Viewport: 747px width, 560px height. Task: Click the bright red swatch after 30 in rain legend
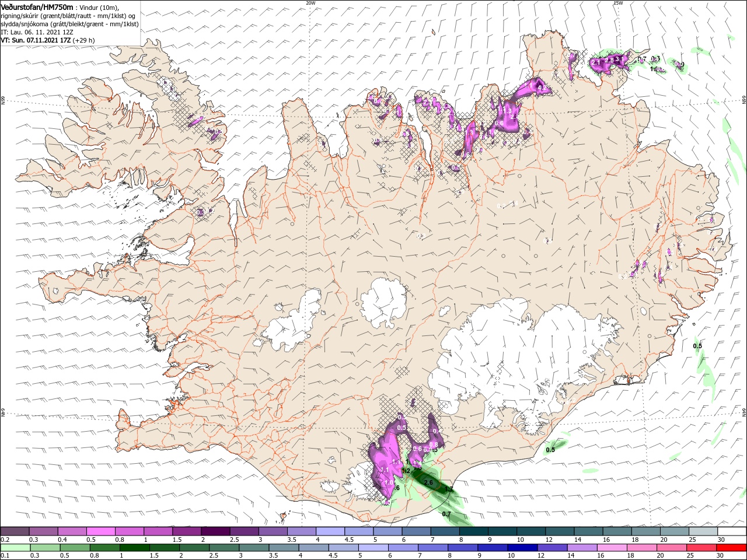coord(731,548)
